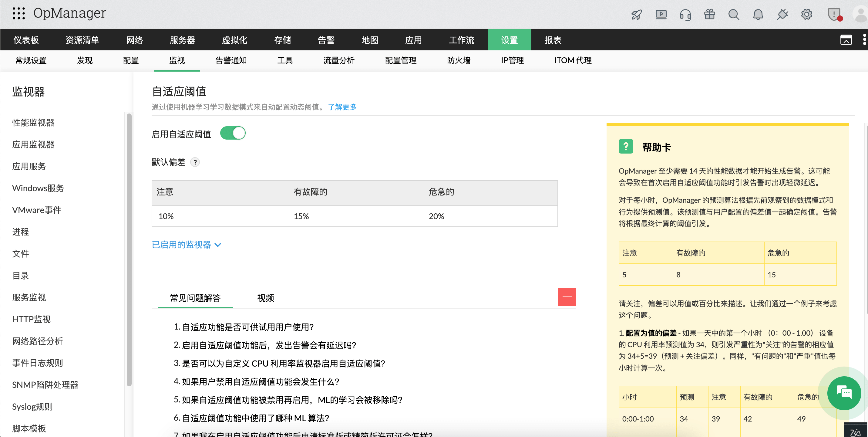Open the vertical three-dot more menu
Viewport: 868px width, 437px height.
point(864,40)
